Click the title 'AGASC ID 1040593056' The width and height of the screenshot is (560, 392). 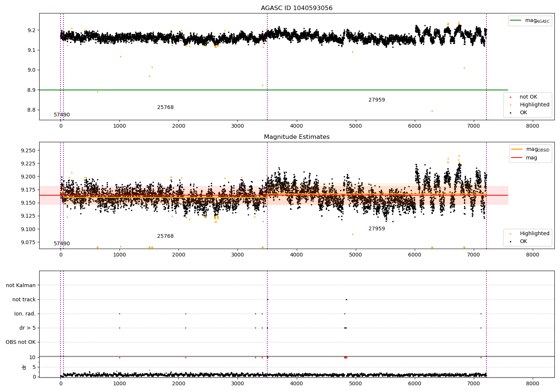tap(296, 8)
